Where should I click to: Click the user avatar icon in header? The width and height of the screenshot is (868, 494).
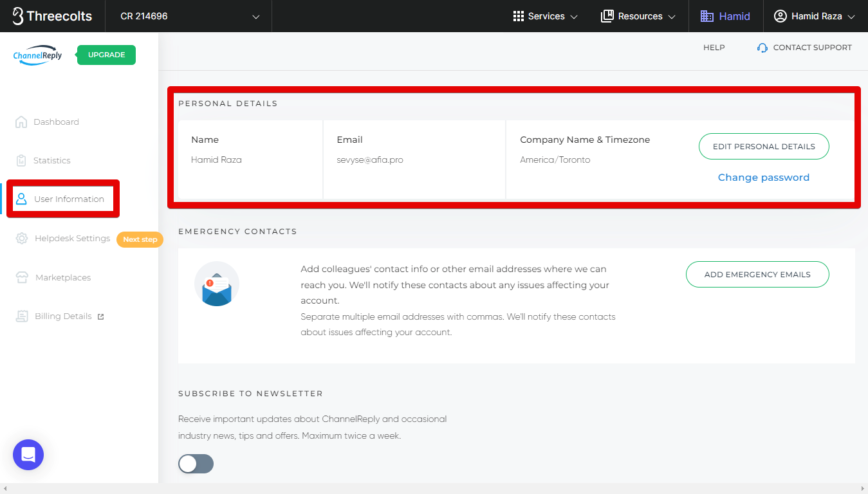pos(780,16)
